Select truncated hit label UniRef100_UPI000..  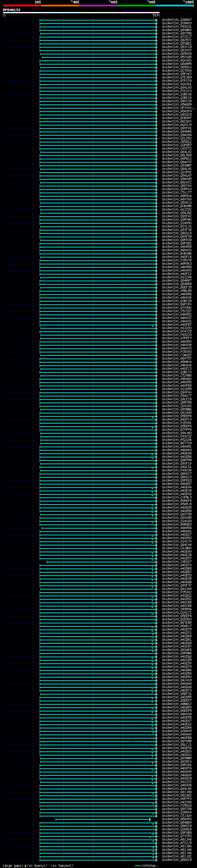pyautogui.click(x=178, y=108)
